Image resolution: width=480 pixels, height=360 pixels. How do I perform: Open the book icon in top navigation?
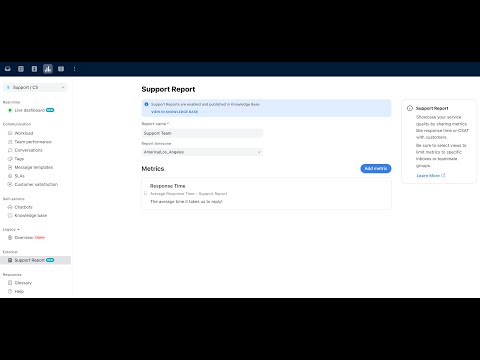pyautogui.click(x=61, y=69)
